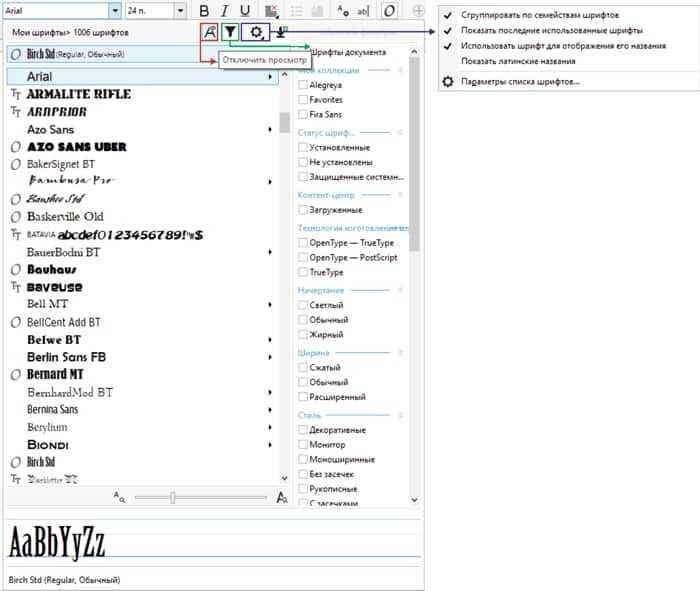Check the Favorites collection filter
Image resolution: width=700 pixels, height=591 pixels.
(x=303, y=99)
